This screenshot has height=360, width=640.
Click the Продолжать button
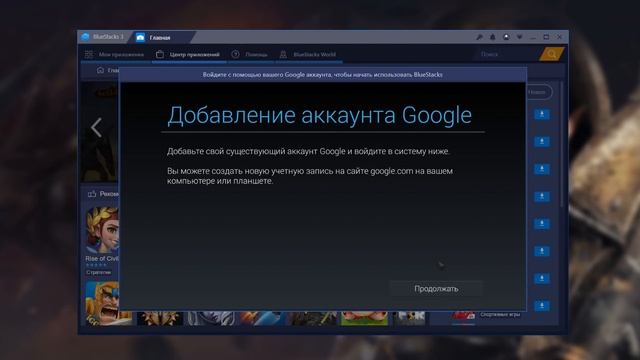[x=436, y=289]
